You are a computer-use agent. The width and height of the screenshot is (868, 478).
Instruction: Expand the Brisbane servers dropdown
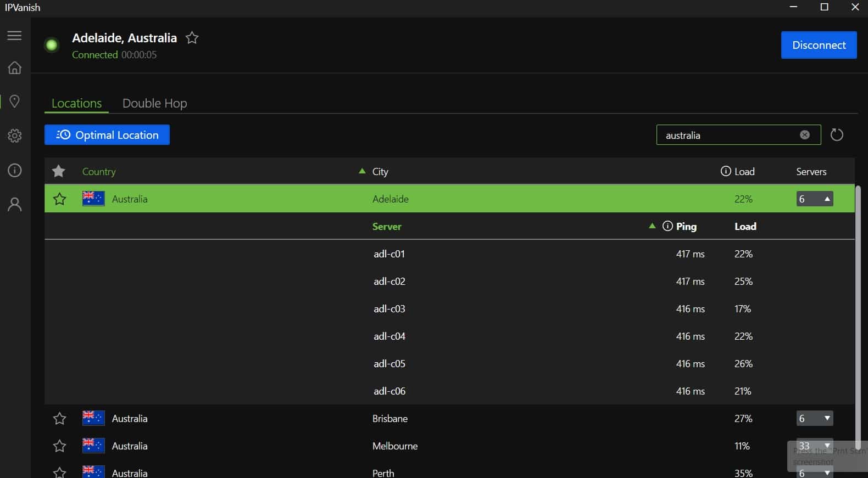(x=815, y=418)
